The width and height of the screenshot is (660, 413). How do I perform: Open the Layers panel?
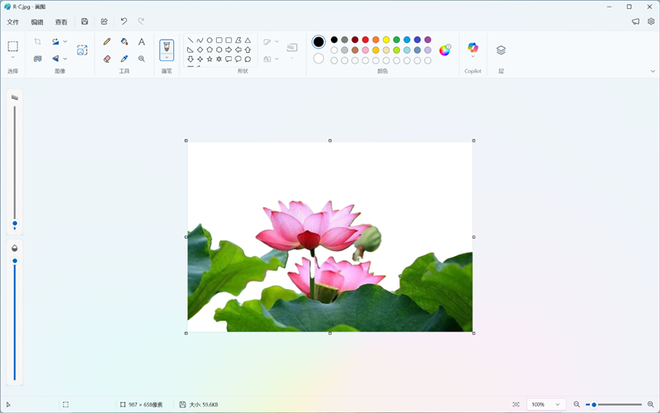coord(501,49)
